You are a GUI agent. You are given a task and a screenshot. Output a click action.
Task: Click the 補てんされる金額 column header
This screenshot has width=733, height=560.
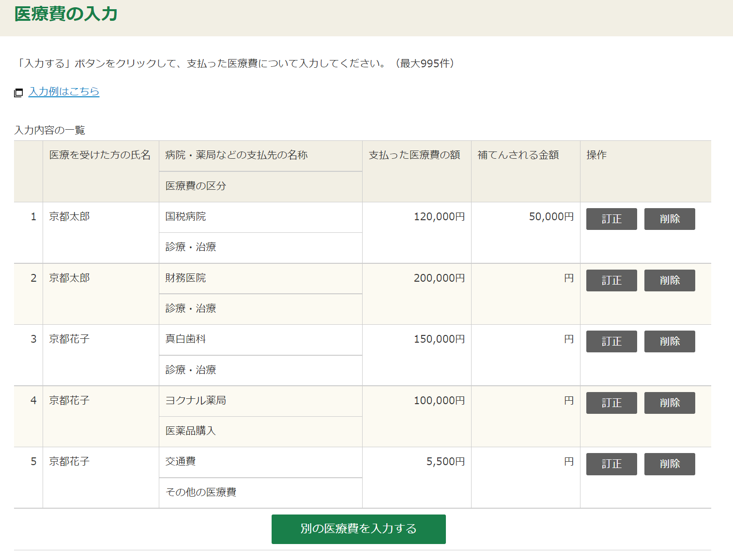[x=518, y=155]
